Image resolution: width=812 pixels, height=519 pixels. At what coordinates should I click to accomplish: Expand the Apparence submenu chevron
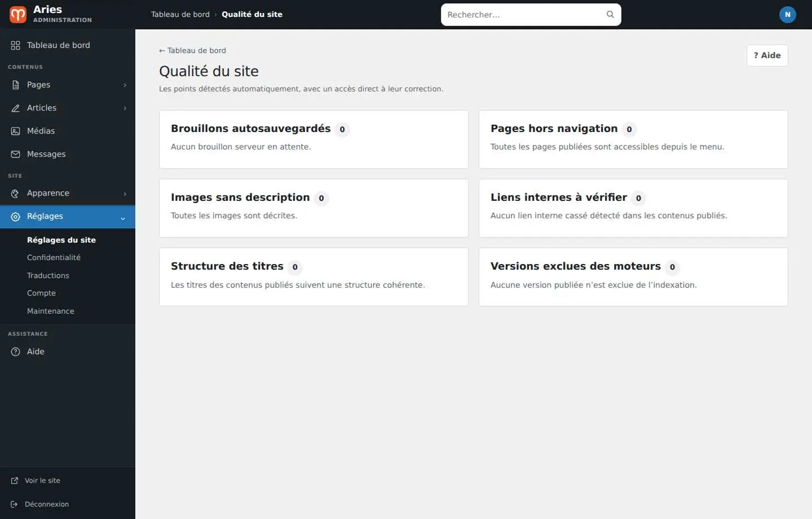pos(125,193)
